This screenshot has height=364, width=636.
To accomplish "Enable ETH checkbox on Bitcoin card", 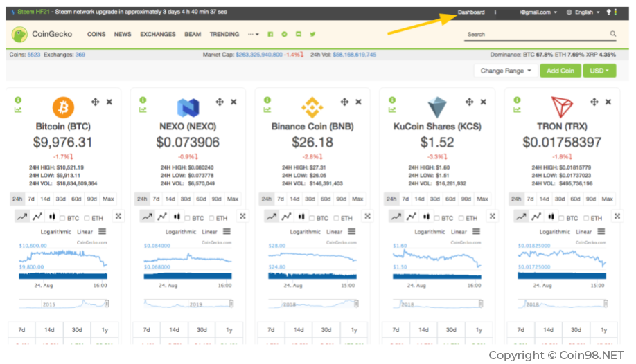I will (87, 219).
